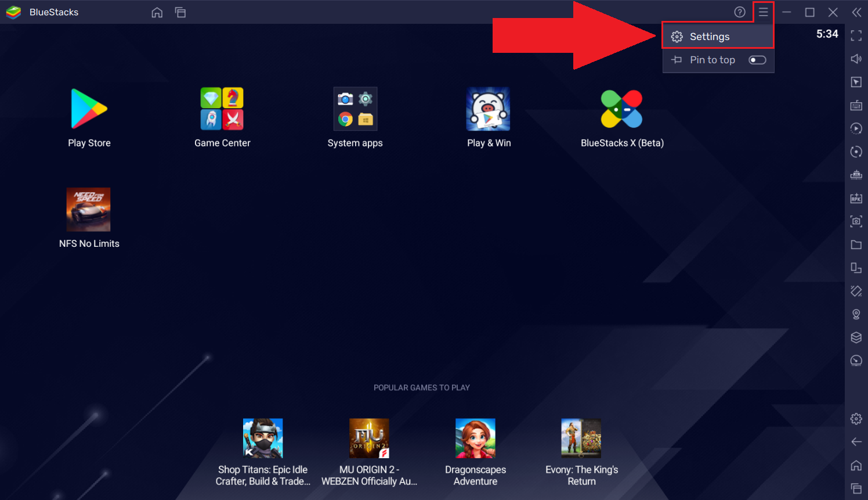Click the shake device icon

coord(856,292)
